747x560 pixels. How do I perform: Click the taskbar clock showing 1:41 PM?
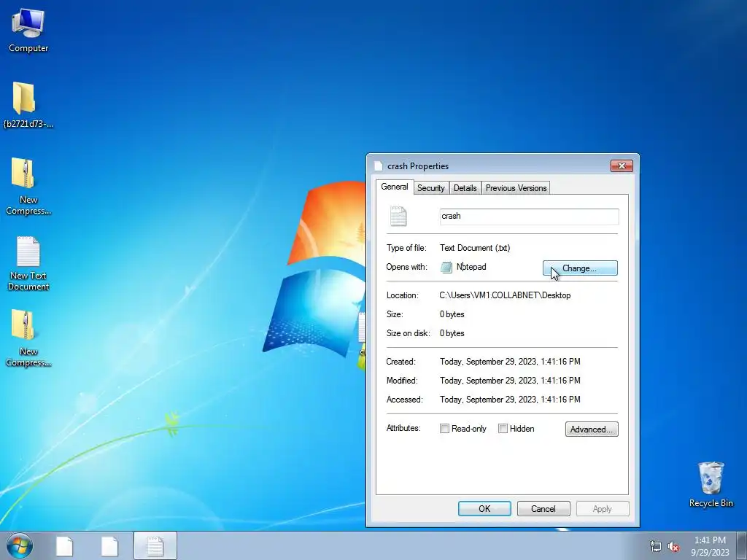[x=710, y=546]
